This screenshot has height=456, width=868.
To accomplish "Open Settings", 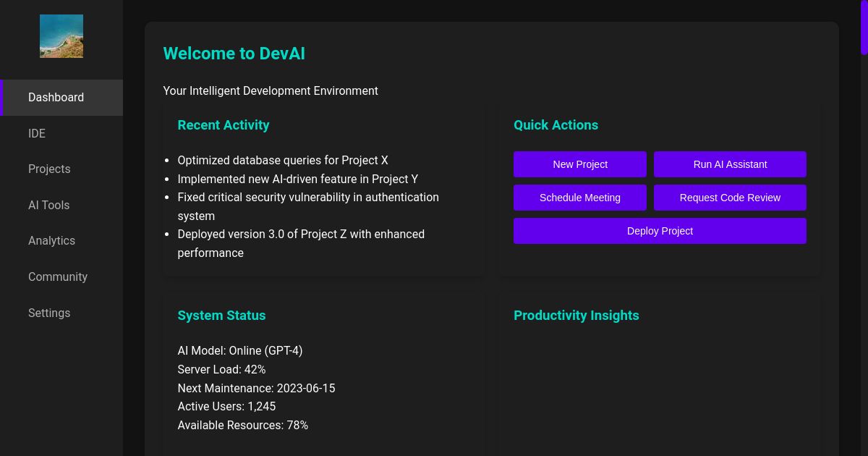I will pos(49,313).
